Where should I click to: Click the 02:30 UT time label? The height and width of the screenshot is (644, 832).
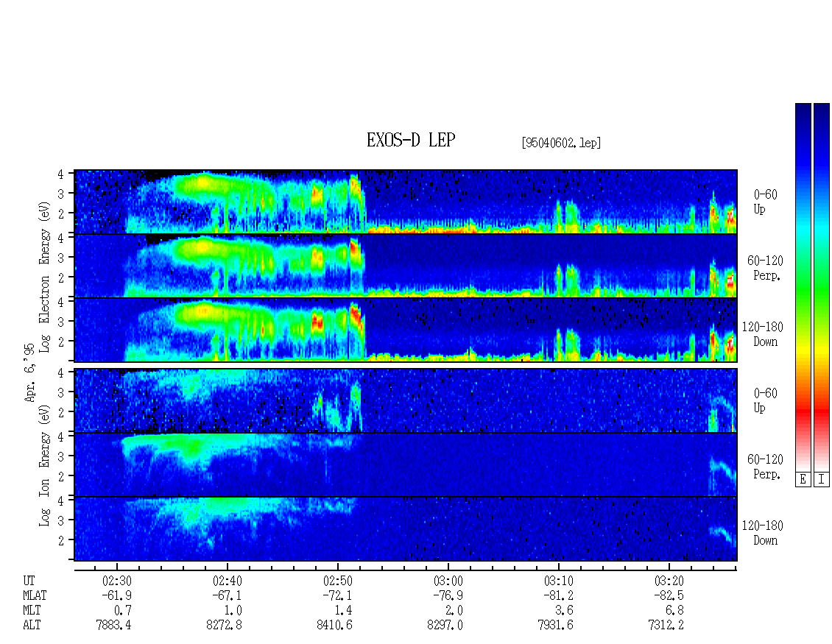(x=117, y=581)
